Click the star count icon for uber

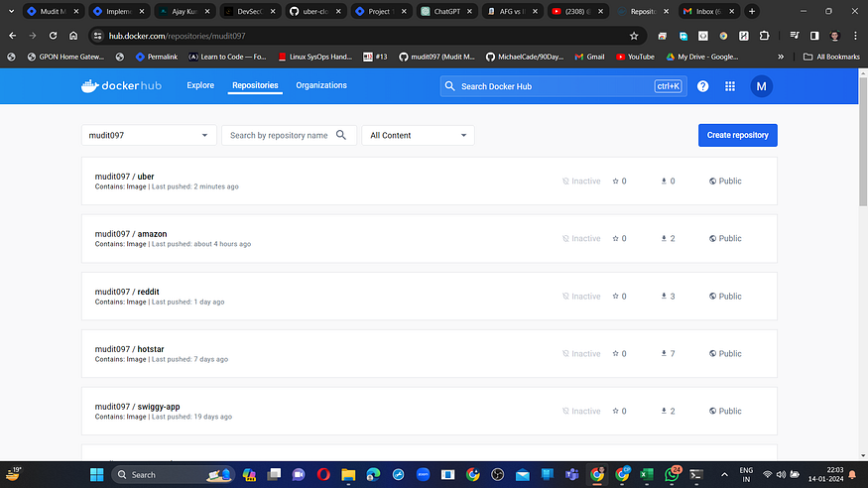pyautogui.click(x=615, y=181)
